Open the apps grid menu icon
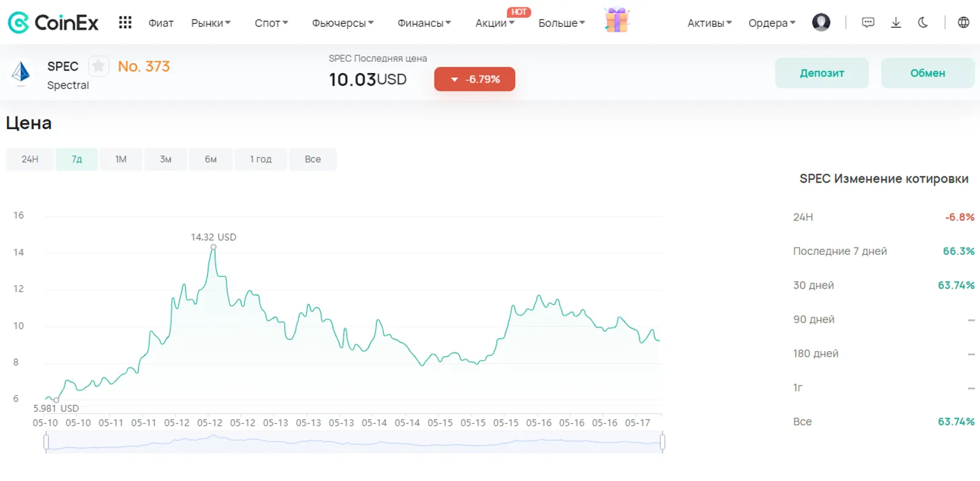980x481 pixels. click(x=125, y=23)
